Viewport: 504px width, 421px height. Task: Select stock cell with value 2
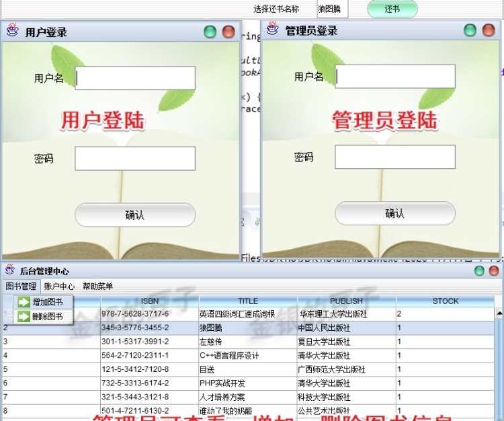pos(445,313)
